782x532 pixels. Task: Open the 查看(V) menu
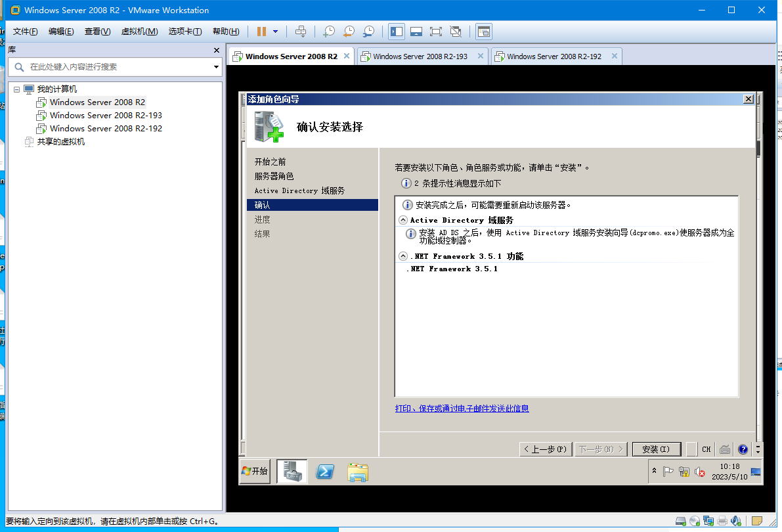coord(97,32)
